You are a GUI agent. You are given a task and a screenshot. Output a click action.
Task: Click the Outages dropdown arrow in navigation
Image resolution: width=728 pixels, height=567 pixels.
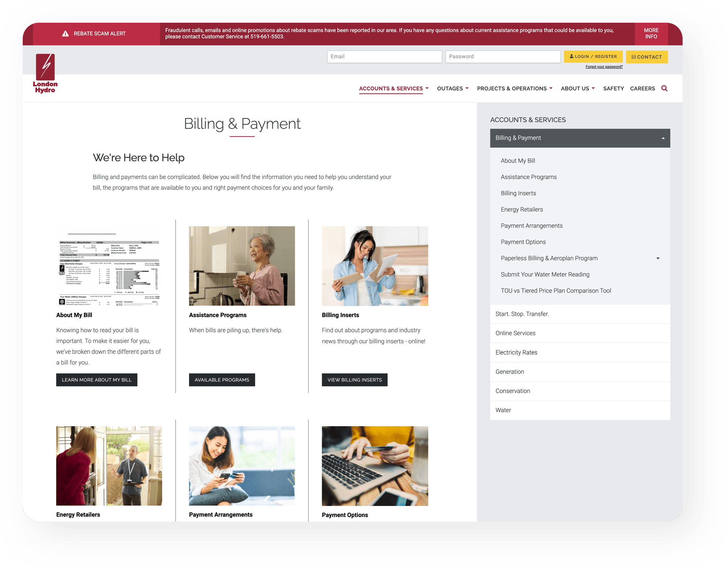coord(468,89)
